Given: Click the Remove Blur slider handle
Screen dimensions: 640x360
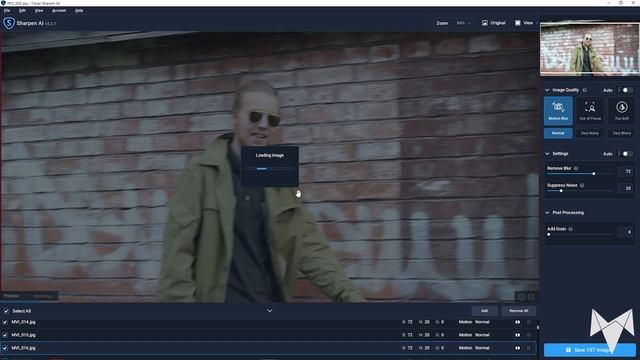Looking at the screenshot, I should [593, 173].
